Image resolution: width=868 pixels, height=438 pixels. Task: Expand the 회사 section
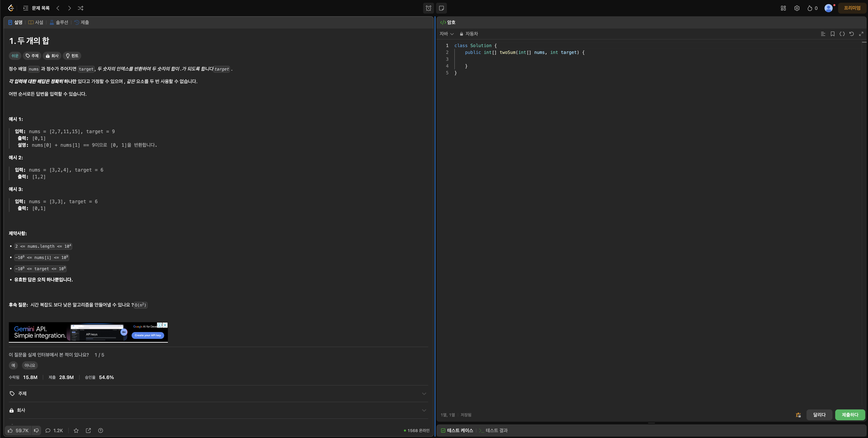click(218, 410)
